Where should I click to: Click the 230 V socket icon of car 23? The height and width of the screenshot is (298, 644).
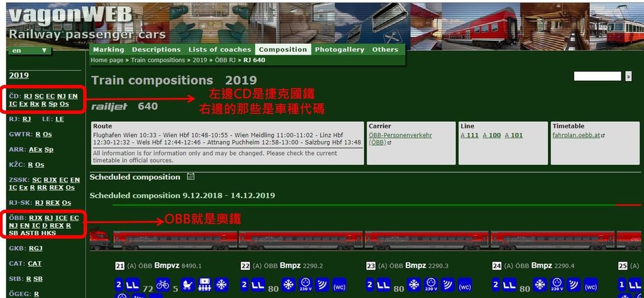[x=431, y=284]
